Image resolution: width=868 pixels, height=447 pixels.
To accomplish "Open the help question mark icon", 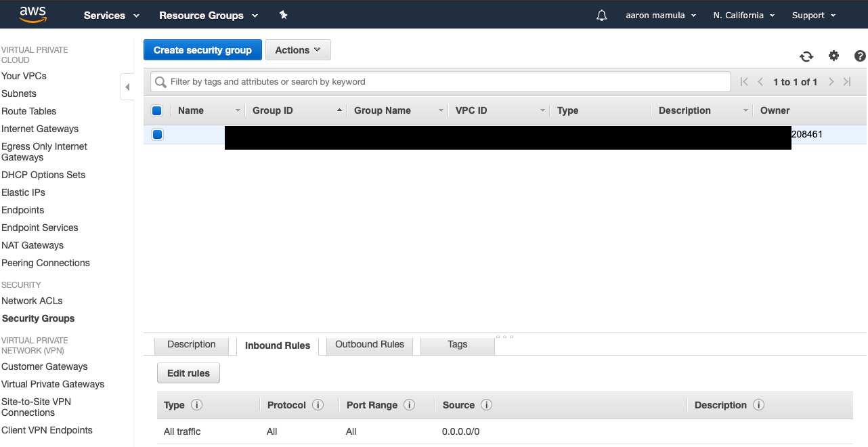I will [860, 56].
